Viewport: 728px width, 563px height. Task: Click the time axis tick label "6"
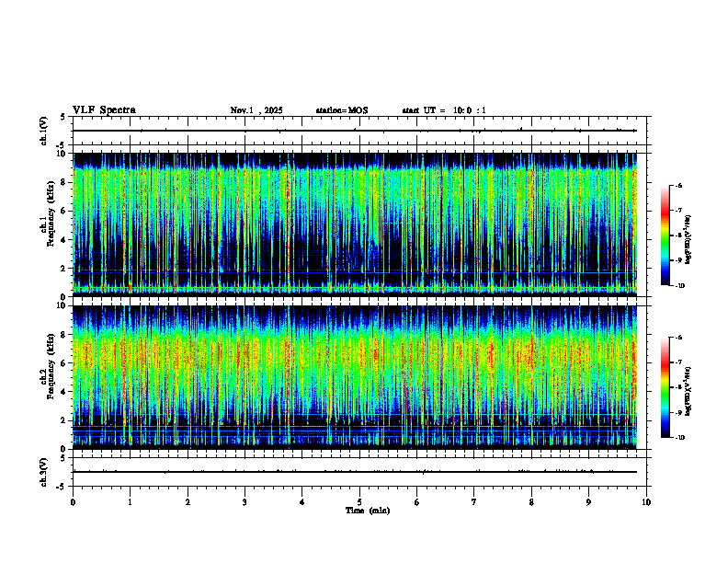click(417, 502)
